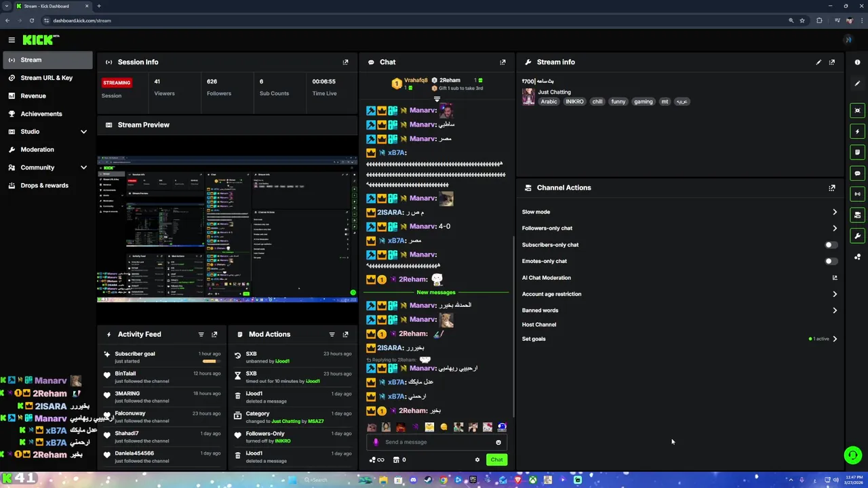This screenshot has height=488, width=868.
Task: Click the Send a message field
Action: [437, 442]
